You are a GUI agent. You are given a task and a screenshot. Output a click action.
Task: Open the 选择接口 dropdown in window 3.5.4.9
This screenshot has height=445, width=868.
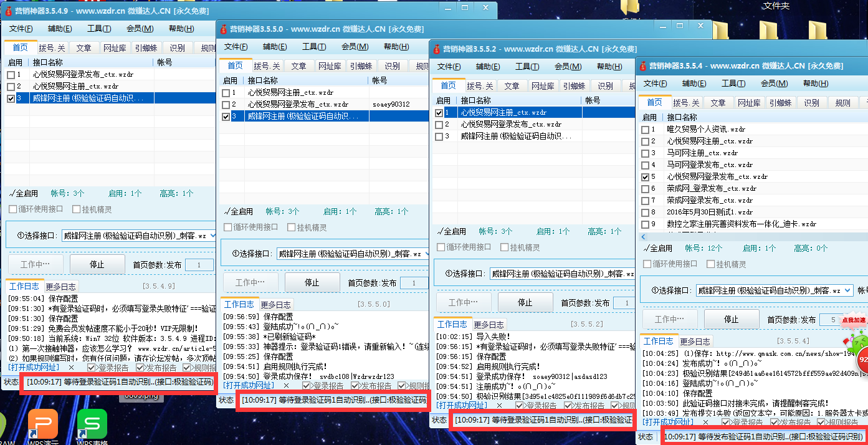[211, 236]
